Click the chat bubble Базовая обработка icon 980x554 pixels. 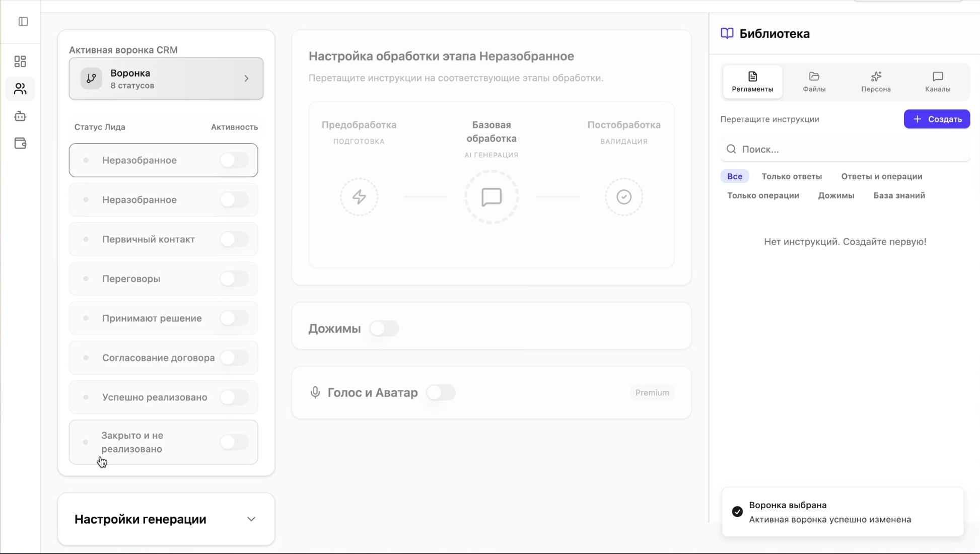[492, 197]
